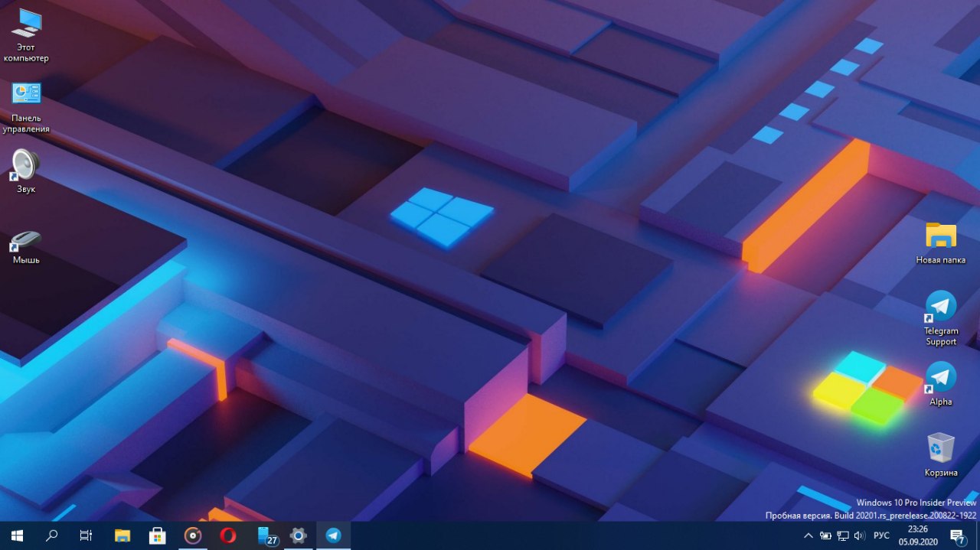
Task: Open the disc music app on taskbar
Action: (193, 535)
